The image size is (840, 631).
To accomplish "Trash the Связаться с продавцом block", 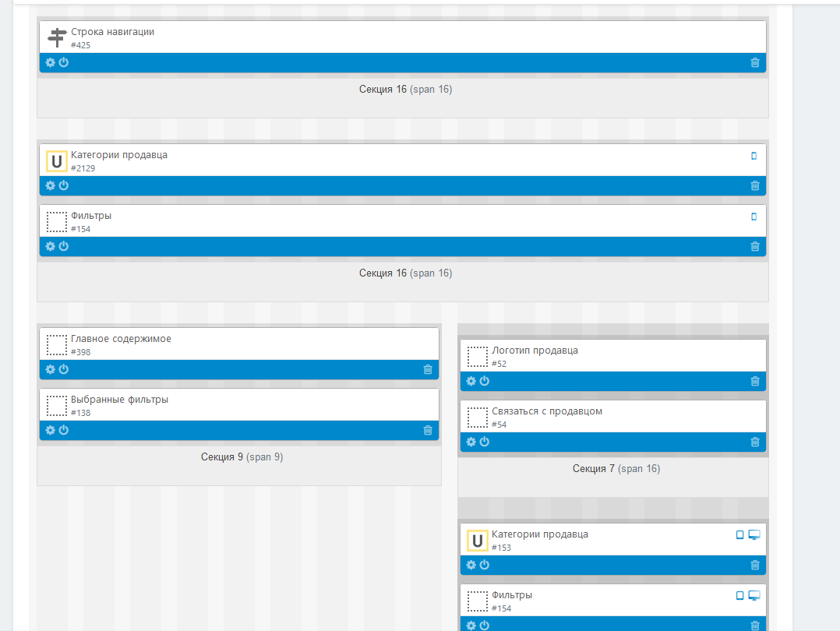I will tap(755, 442).
